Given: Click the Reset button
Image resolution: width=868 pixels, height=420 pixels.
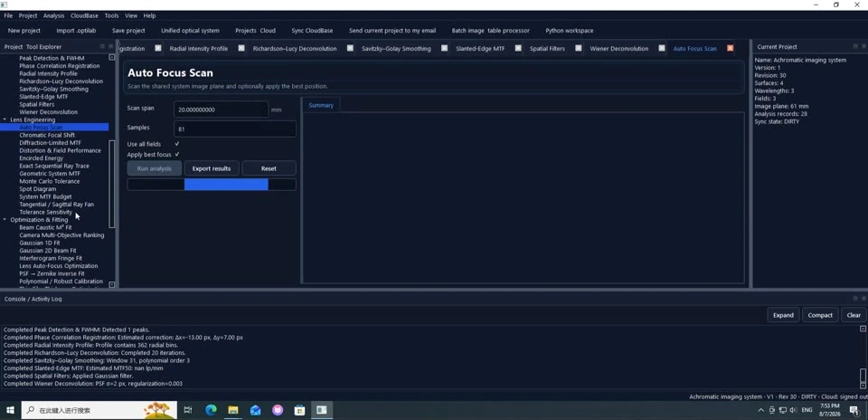Looking at the screenshot, I should point(269,168).
